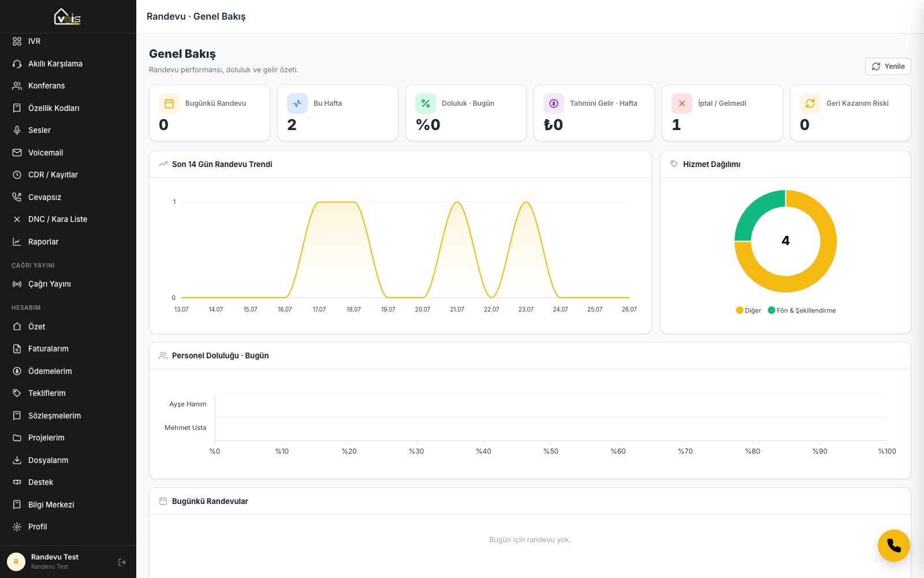Click the Raporlar chart icon
This screenshot has width=924, height=578.
[17, 242]
